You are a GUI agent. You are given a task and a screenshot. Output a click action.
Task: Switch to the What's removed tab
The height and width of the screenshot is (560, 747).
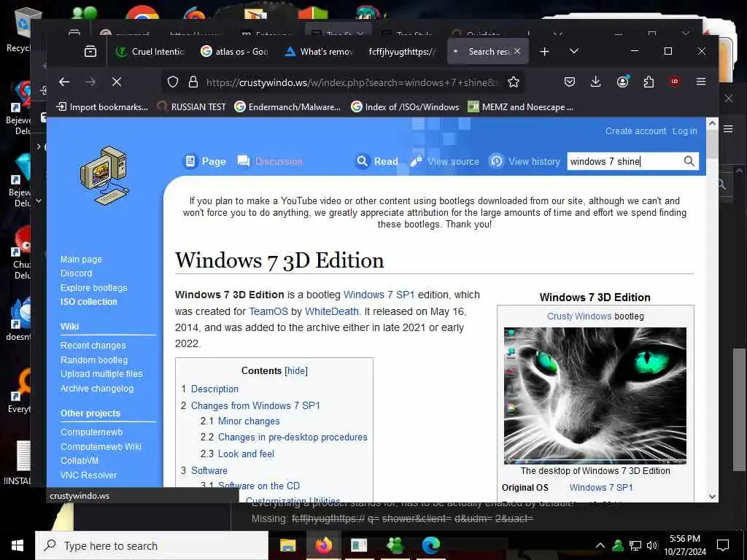tap(319, 52)
